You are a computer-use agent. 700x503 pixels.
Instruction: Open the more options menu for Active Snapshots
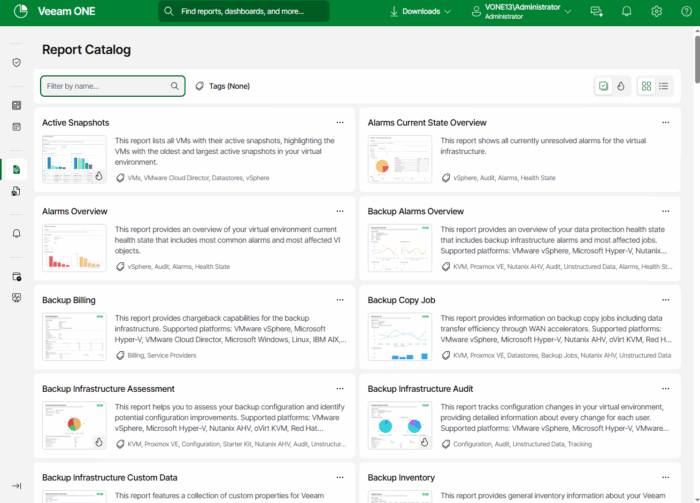pyautogui.click(x=340, y=122)
